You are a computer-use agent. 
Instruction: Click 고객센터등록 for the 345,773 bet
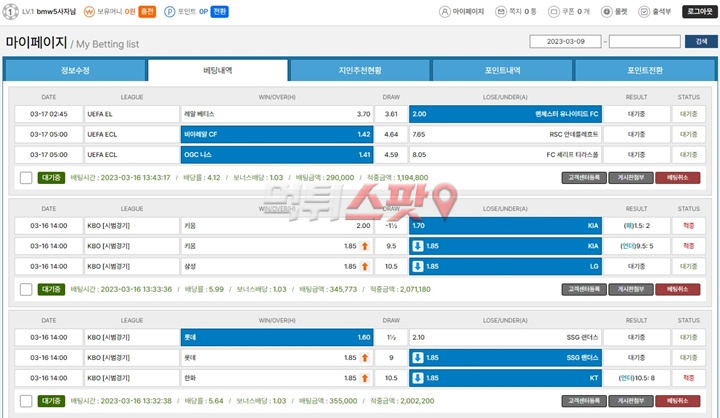click(x=584, y=289)
